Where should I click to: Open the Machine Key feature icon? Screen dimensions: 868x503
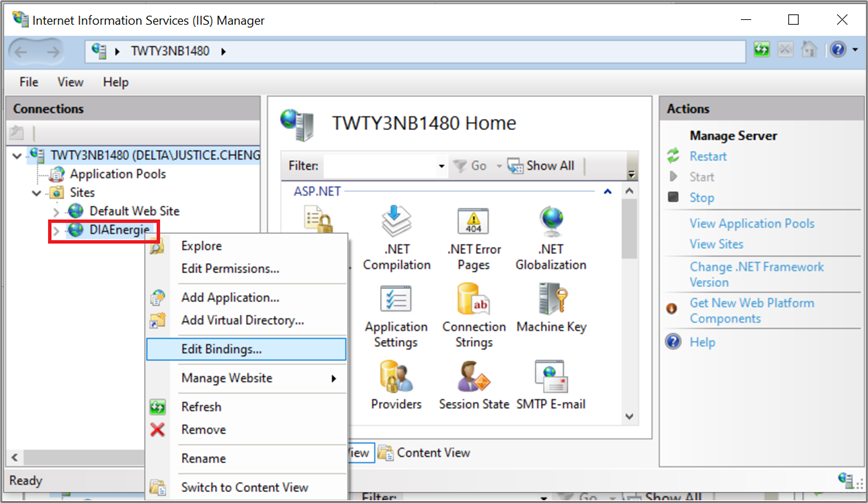point(550,308)
